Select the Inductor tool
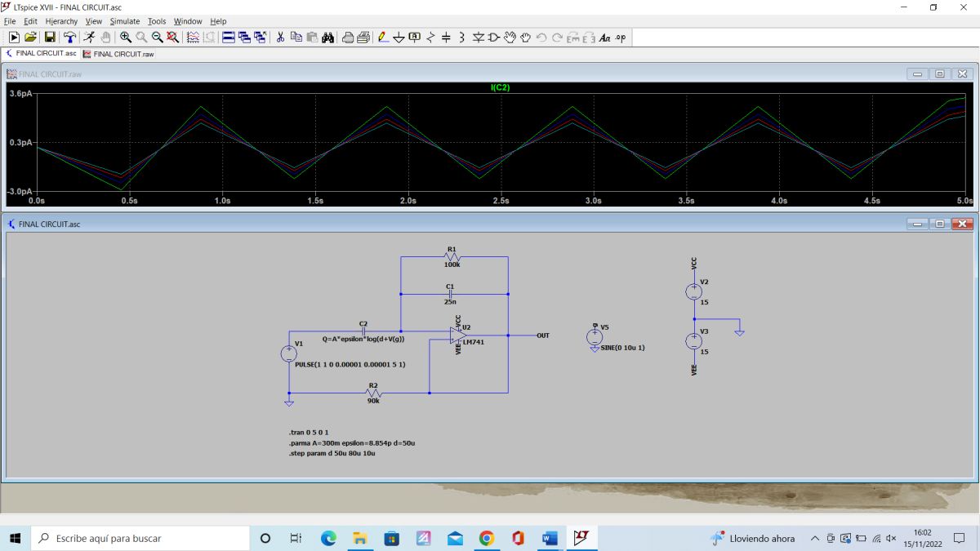Viewport: 980px width, 551px height. pos(461,38)
